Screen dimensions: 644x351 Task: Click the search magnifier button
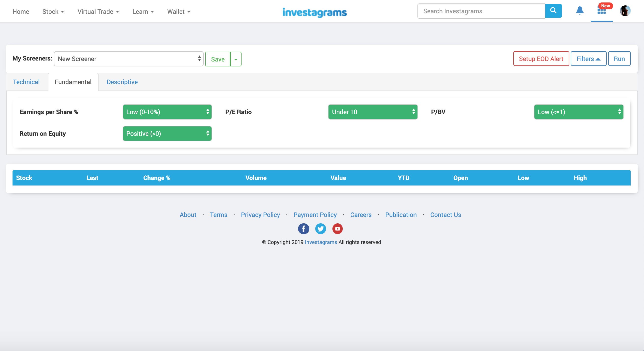[x=553, y=11]
